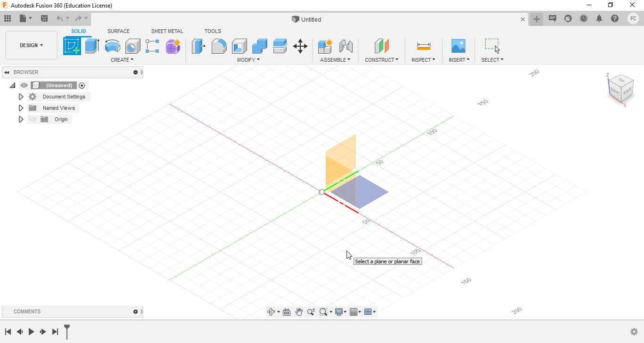Image resolution: width=644 pixels, height=343 pixels.
Task: Click the Save icon
Action: pyautogui.click(x=44, y=18)
